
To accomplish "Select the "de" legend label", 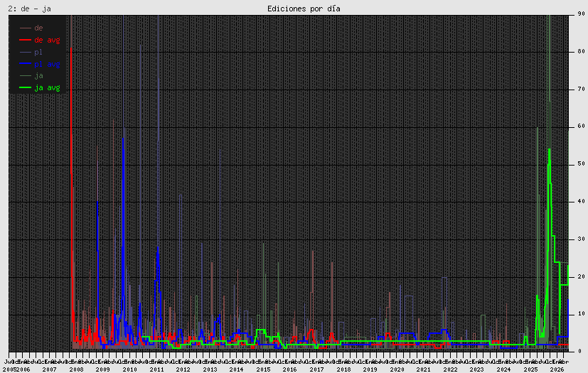I will [x=38, y=28].
